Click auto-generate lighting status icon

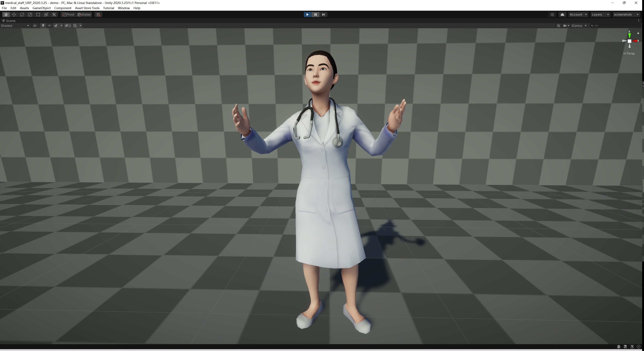pyautogui.click(x=632, y=347)
